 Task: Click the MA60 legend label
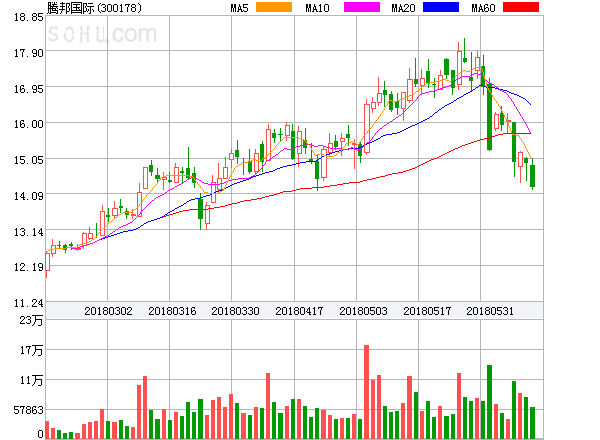tap(483, 8)
